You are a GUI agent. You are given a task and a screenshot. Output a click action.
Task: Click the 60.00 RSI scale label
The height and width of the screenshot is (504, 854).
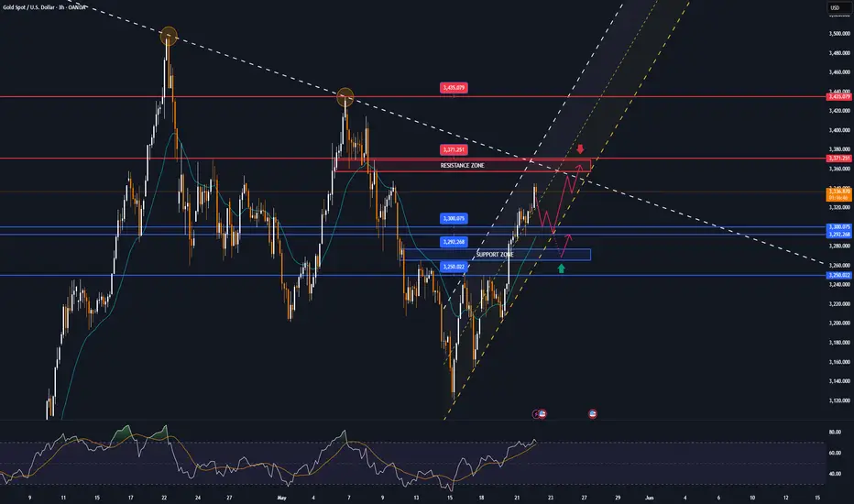click(x=835, y=453)
